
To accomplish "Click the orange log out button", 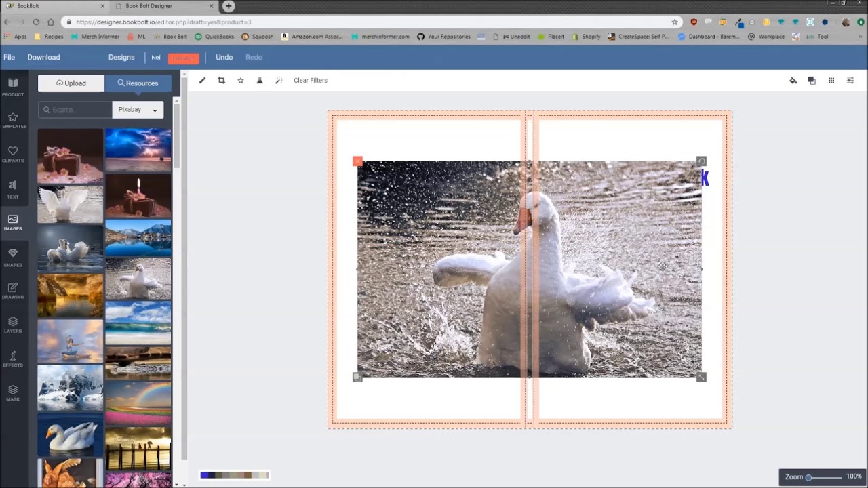I will coord(184,58).
